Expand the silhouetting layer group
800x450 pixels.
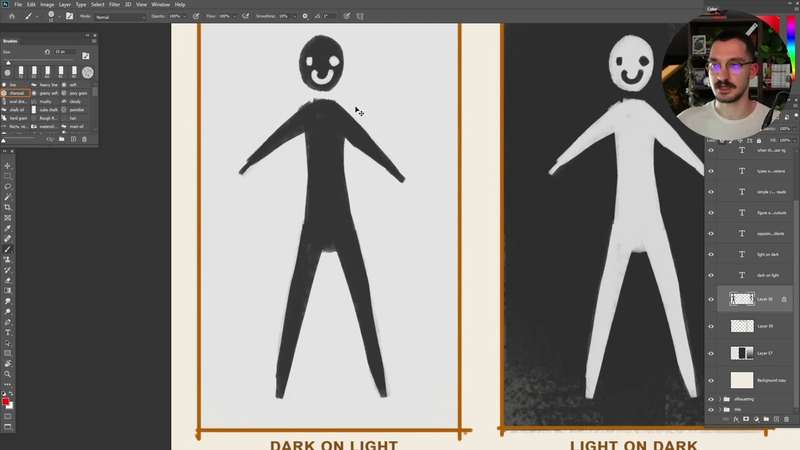pyautogui.click(x=720, y=399)
